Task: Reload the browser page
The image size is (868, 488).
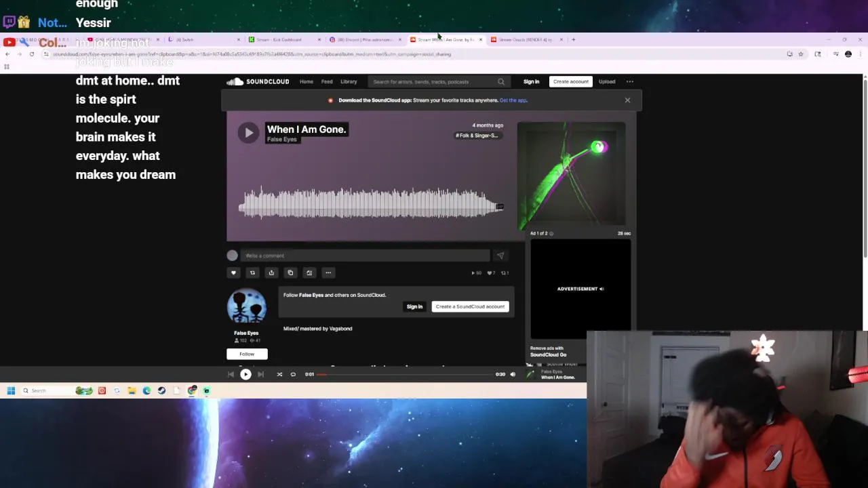Action: click(31, 54)
